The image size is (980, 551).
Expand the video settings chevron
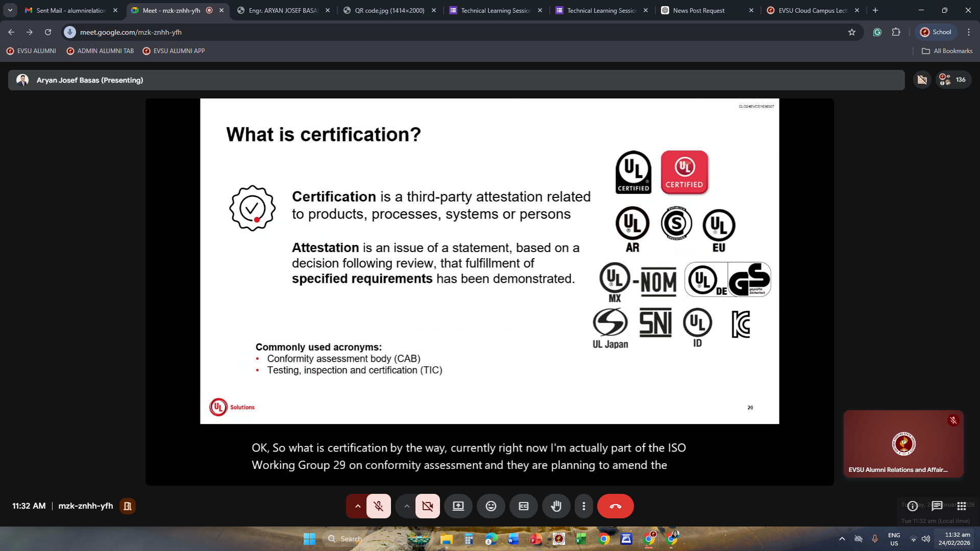[x=406, y=506]
